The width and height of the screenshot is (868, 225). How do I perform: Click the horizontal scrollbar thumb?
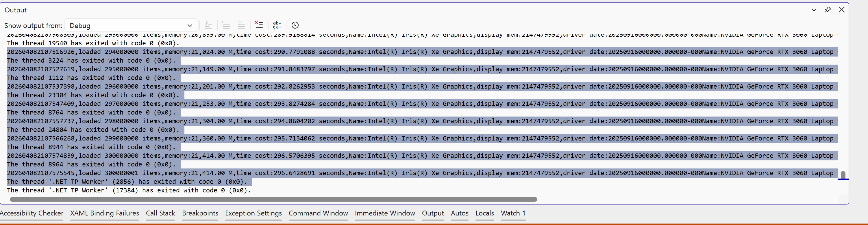[273, 199]
